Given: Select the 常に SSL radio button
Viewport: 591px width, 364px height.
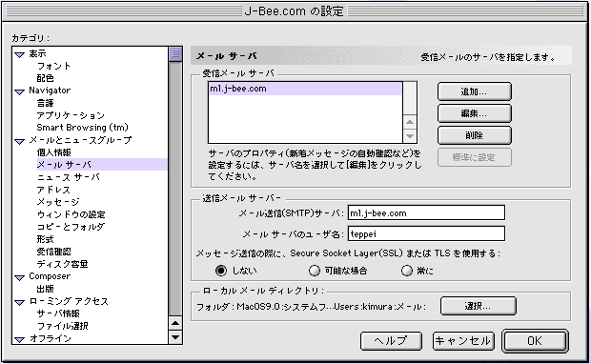Looking at the screenshot, I should 407,271.
